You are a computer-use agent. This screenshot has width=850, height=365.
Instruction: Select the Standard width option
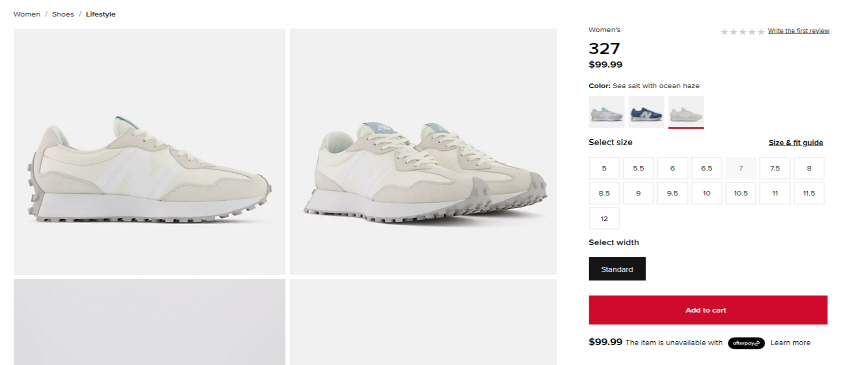coord(617,269)
